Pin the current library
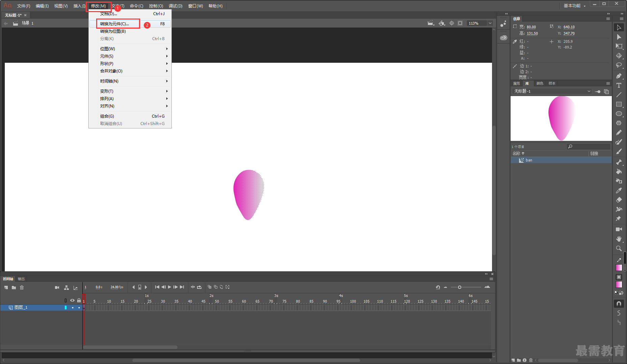 (598, 91)
